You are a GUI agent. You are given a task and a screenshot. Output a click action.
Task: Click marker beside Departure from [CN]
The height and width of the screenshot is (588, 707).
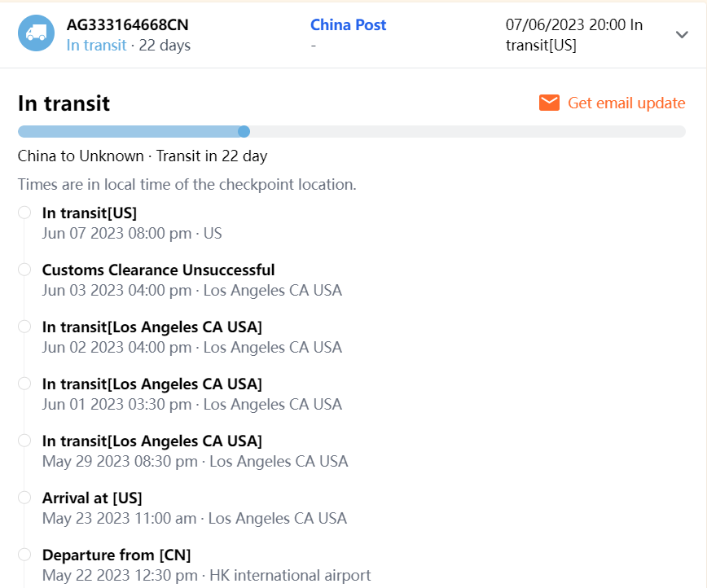coord(24,555)
